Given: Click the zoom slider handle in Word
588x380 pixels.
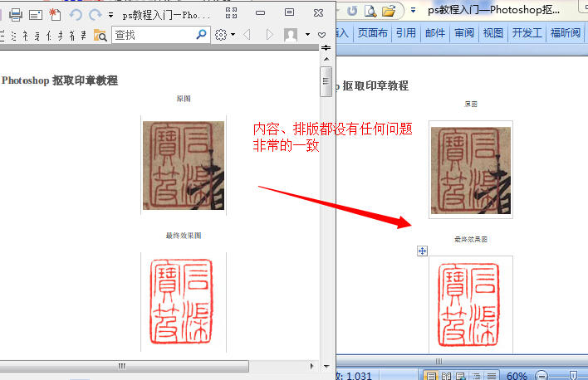Looking at the screenshot, I should (573, 375).
